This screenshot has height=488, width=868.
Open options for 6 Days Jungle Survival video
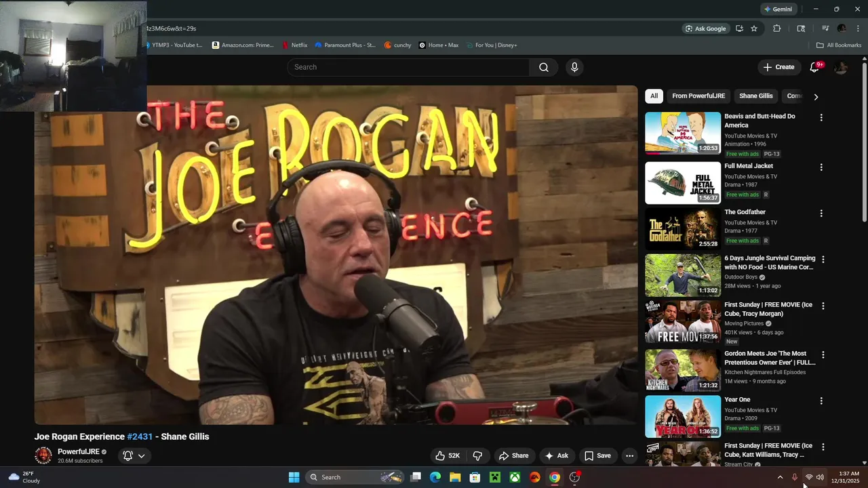(x=823, y=259)
